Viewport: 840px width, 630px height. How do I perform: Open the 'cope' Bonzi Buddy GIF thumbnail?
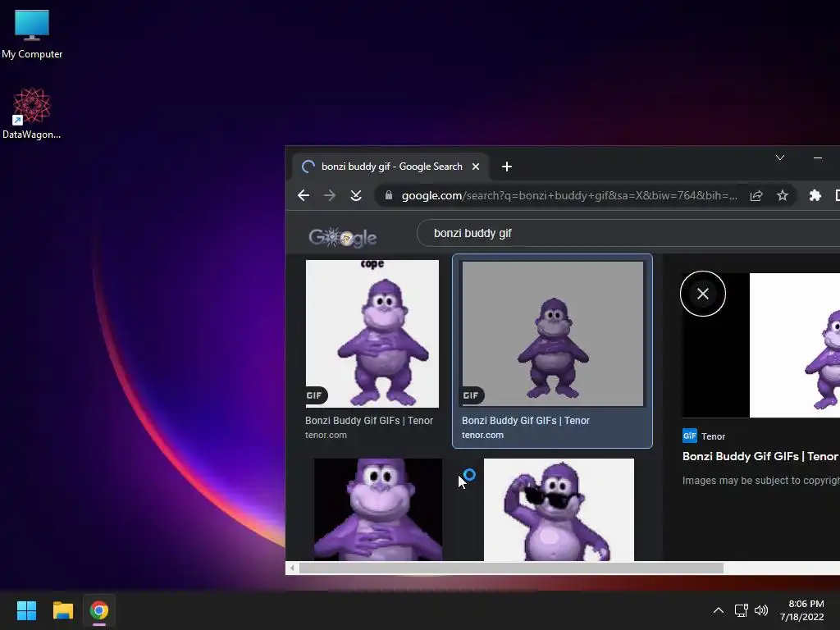[x=372, y=334]
